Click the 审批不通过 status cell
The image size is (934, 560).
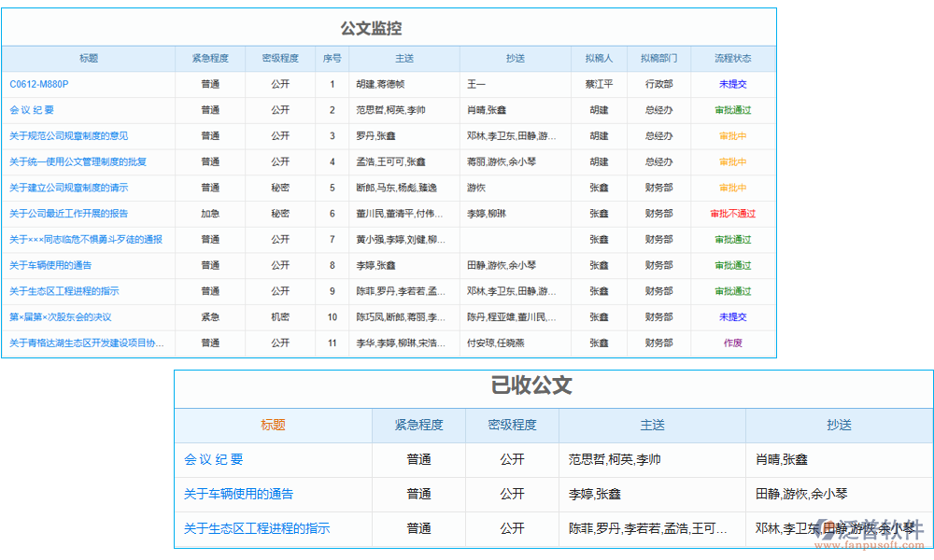[x=732, y=214]
